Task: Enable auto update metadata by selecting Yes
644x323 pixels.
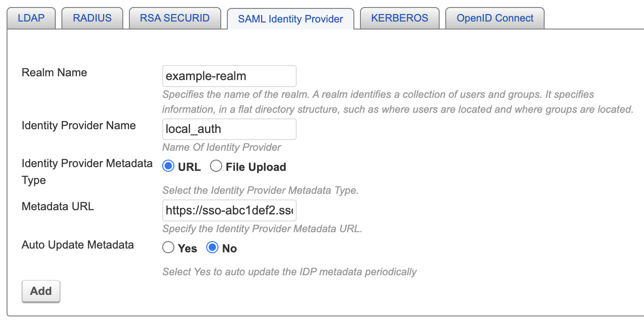Action: [168, 247]
